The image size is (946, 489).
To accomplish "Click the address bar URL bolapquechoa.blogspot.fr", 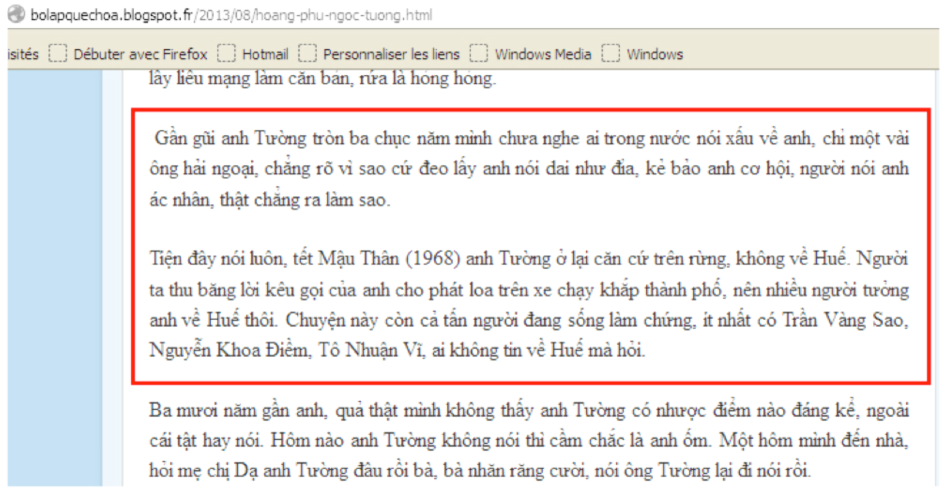I will coord(230,15).
